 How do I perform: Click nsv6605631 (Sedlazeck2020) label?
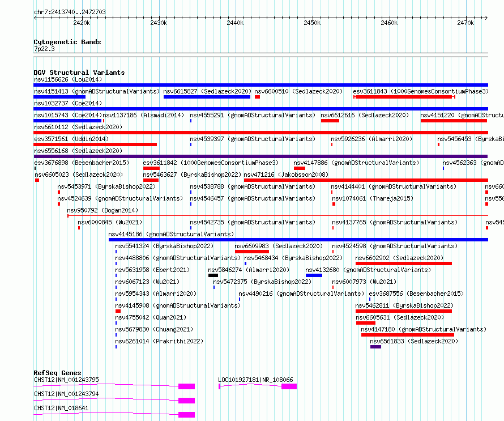pos(400,317)
